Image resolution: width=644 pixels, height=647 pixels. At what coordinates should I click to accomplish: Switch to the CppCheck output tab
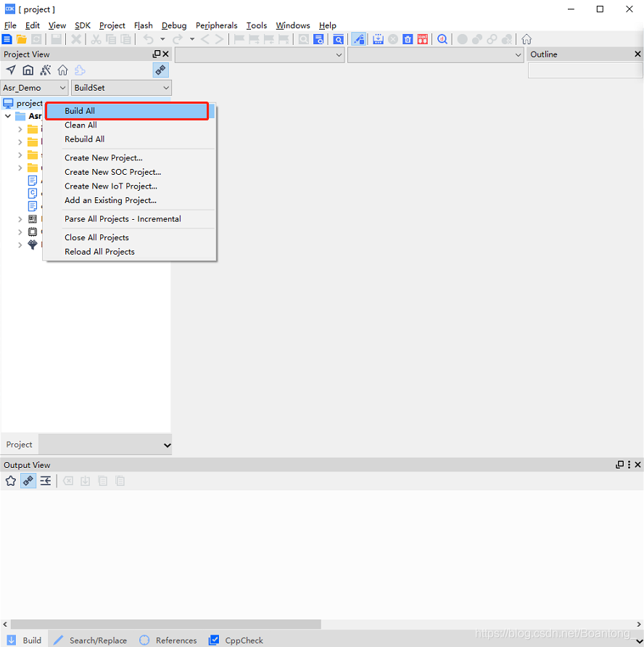(x=236, y=640)
